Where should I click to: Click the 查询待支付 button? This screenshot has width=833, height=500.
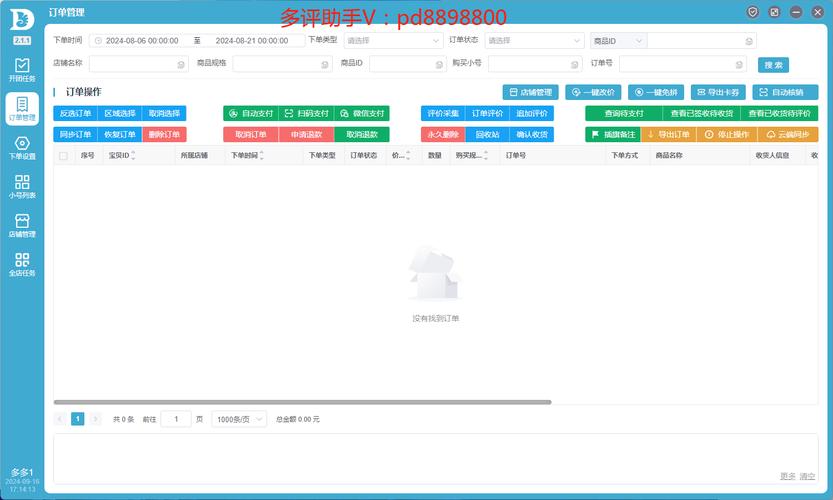[x=624, y=113]
